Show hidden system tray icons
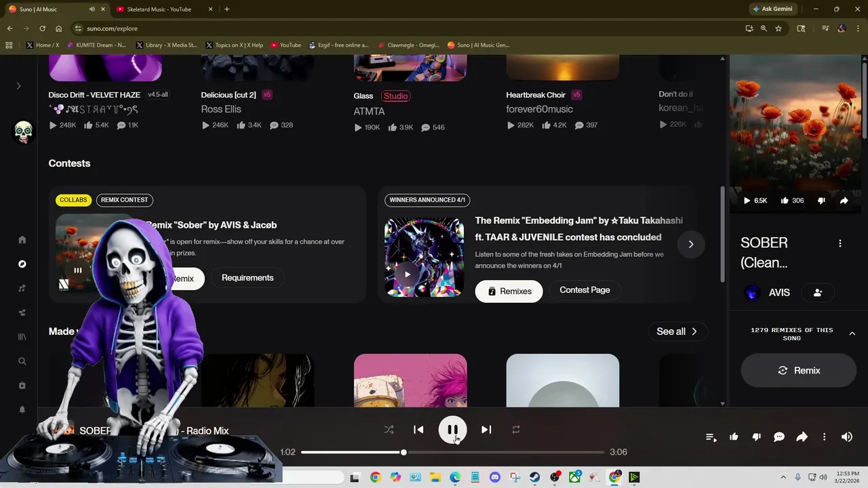Viewport: 868px width, 488px height. click(783, 477)
